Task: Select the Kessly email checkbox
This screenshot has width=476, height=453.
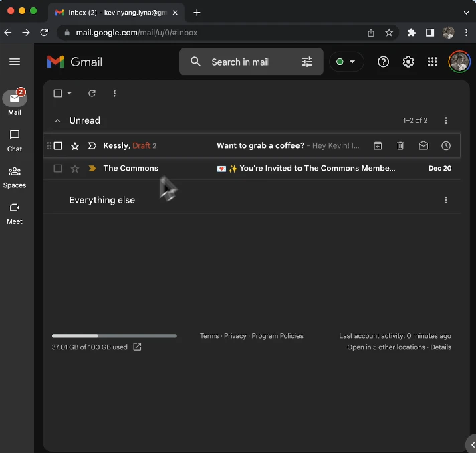Action: click(57, 145)
